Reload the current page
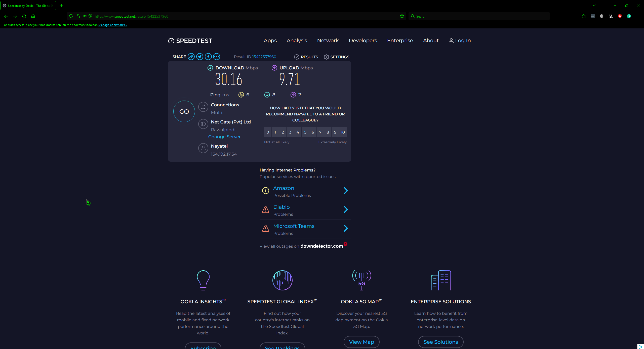This screenshot has height=349, width=644. click(x=24, y=16)
